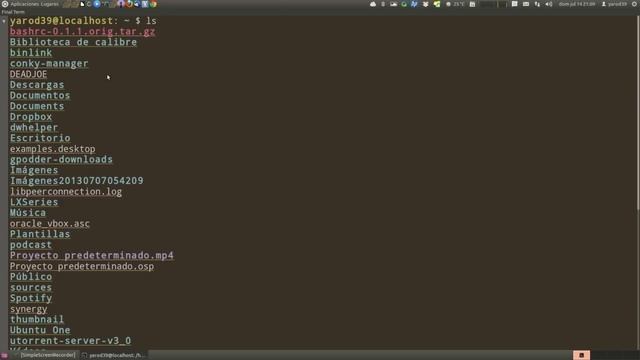Viewport: 640px width, 360px height.
Task: Open the Documents folder entry
Action: pyautogui.click(x=37, y=106)
